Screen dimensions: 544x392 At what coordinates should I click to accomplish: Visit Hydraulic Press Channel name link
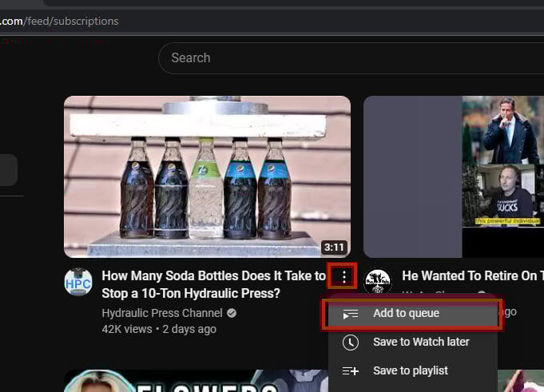(x=162, y=313)
